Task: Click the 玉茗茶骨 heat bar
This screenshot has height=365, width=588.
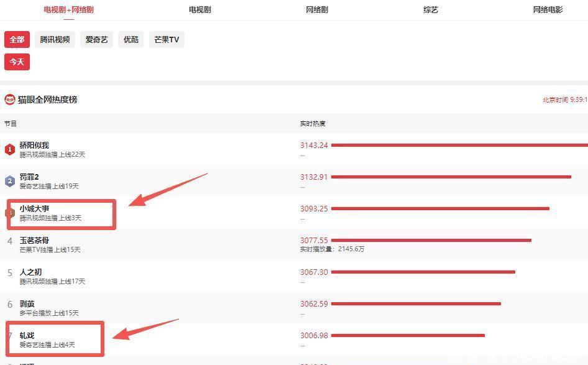Action: tap(431, 240)
